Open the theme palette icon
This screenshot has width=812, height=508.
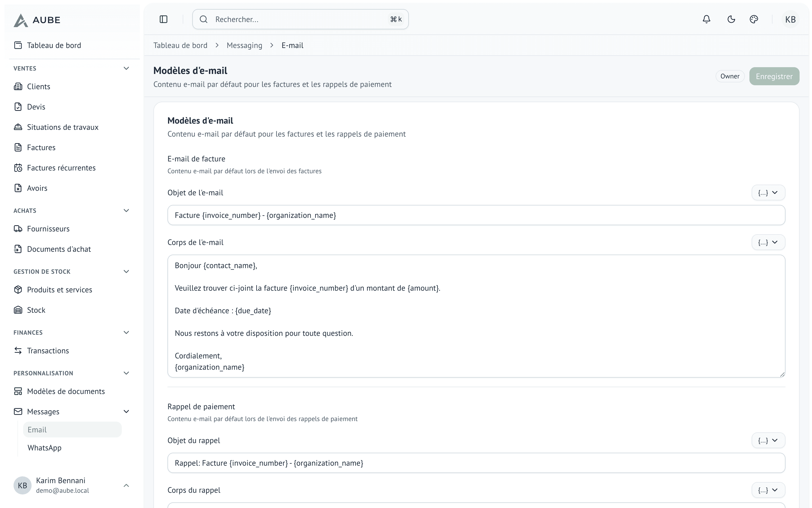754,19
